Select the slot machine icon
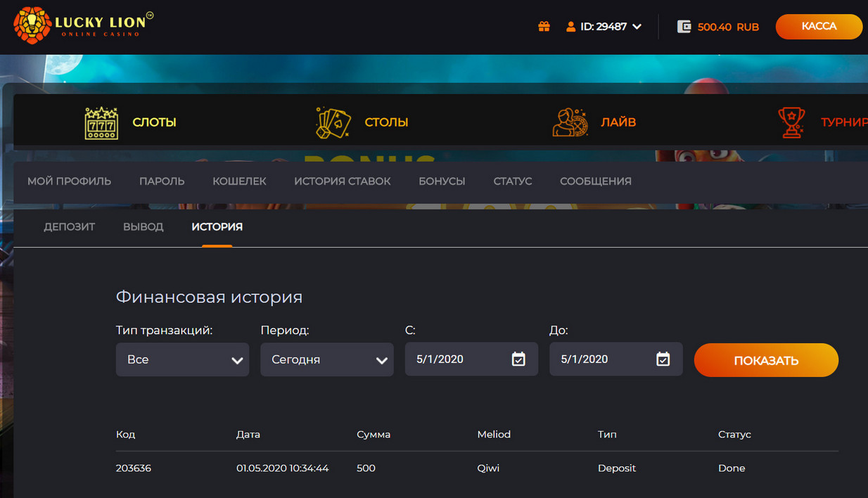Viewport: 868px width, 498px height. (x=101, y=122)
